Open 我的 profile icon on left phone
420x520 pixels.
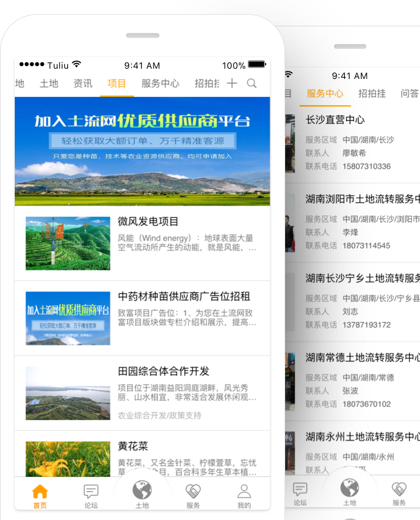pyautogui.click(x=244, y=492)
